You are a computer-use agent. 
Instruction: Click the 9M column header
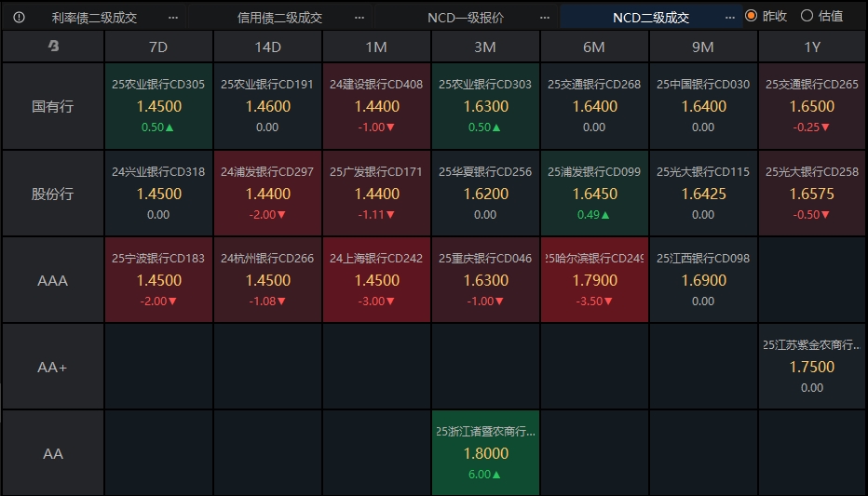[x=703, y=47]
